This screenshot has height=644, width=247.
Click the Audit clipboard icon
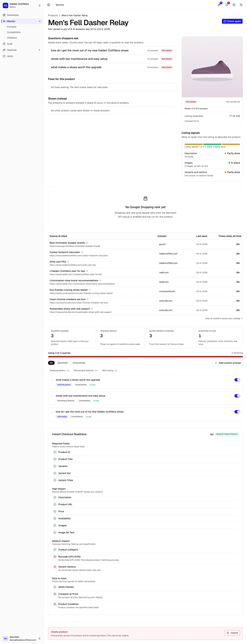4,44
